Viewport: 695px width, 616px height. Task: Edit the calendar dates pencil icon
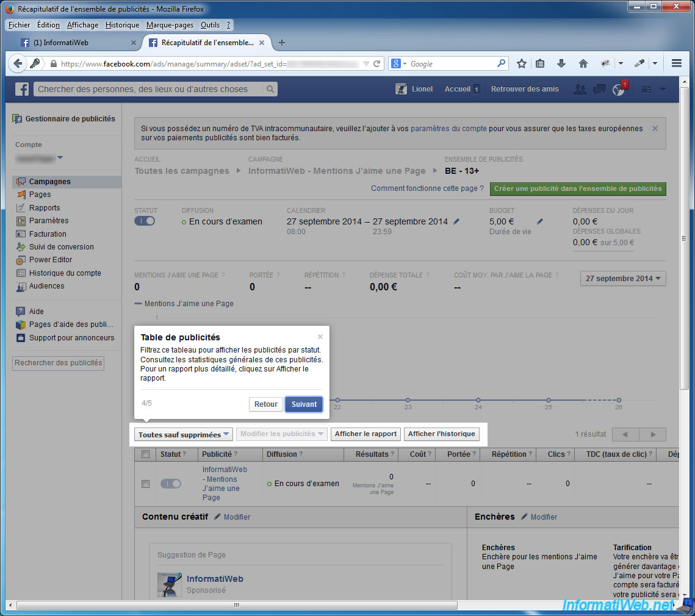tap(456, 221)
